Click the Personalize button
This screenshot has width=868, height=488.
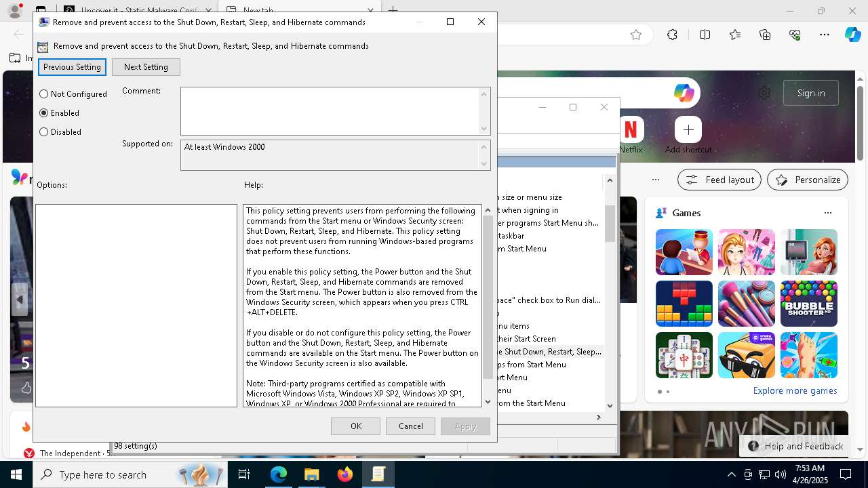808,180
